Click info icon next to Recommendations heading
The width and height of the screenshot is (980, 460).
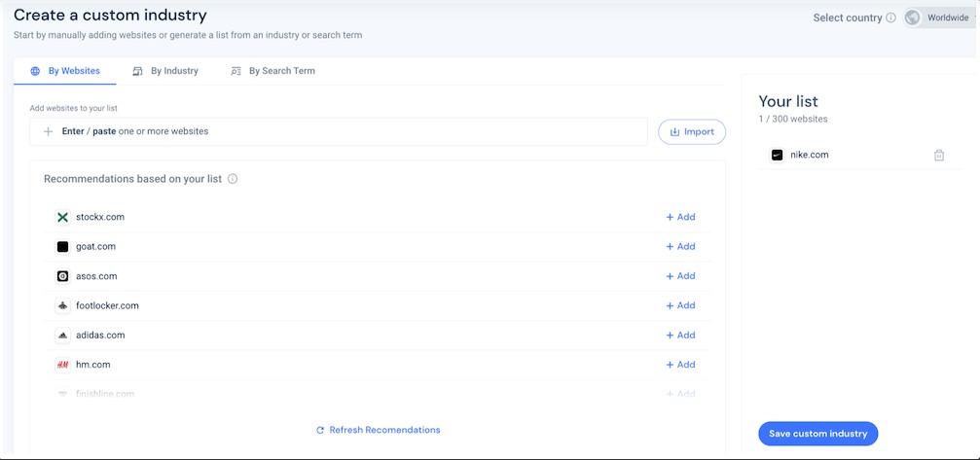[233, 179]
